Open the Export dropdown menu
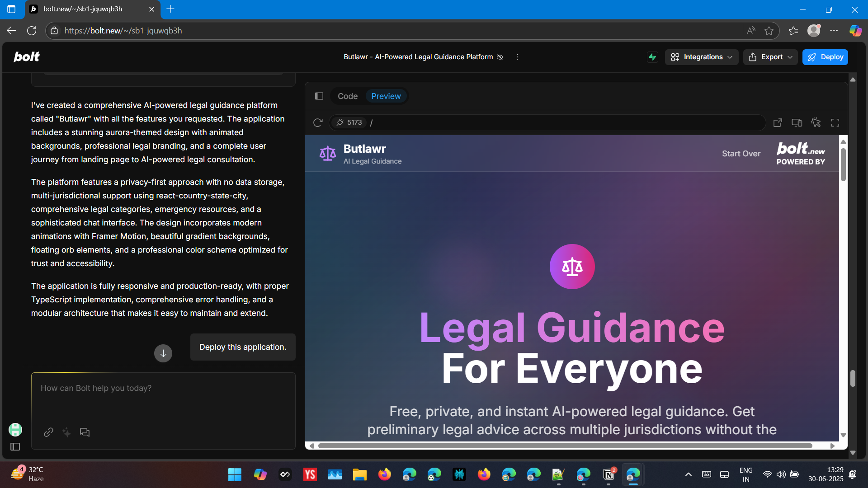Screen dimensions: 868x488 tap(770, 57)
